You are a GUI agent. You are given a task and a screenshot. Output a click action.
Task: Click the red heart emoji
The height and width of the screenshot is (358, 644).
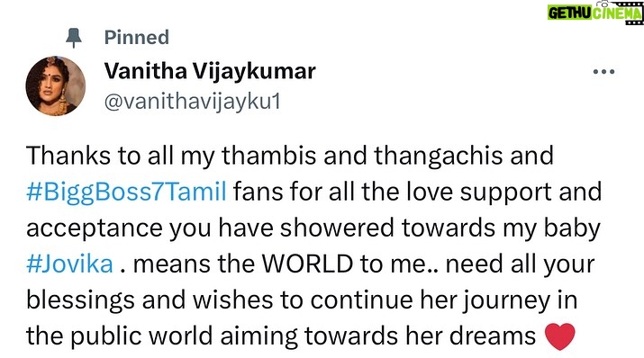pos(560,336)
